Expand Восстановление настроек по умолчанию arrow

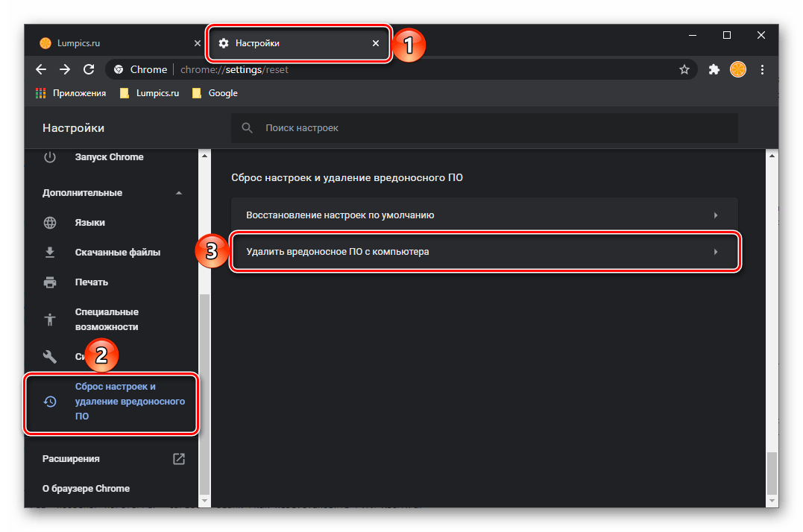click(x=716, y=215)
